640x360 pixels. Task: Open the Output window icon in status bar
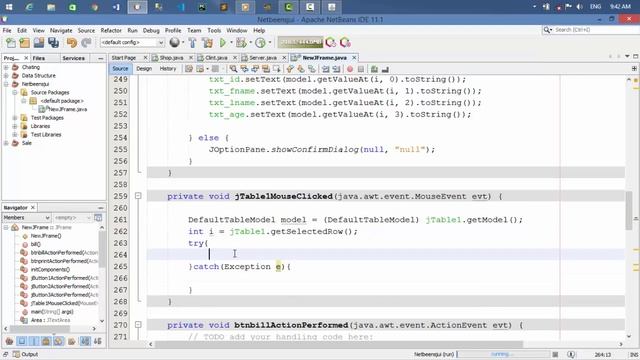tap(16, 354)
